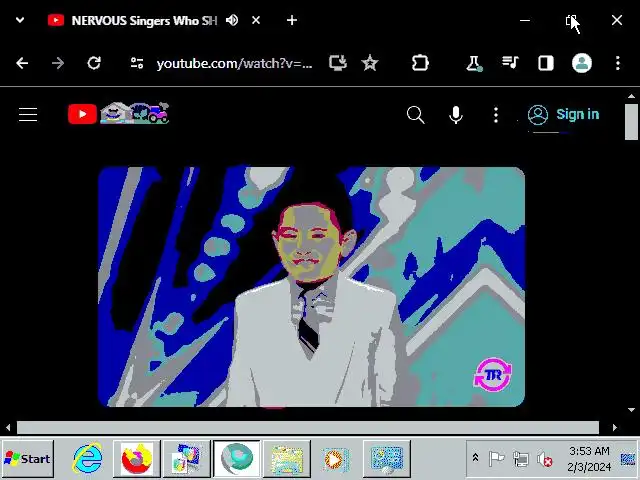Switch to active Chrome taskbar button
The height and width of the screenshot is (480, 640).
(x=237, y=459)
